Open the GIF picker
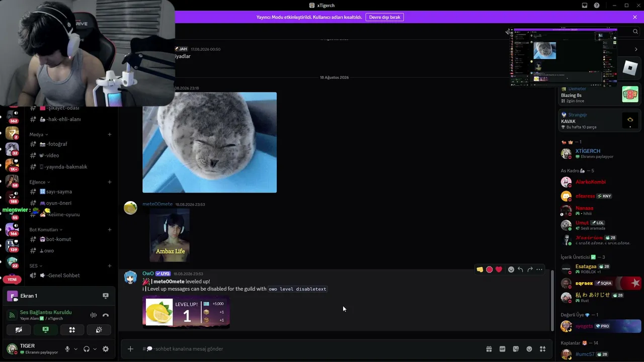This screenshot has height=362, width=644. (x=502, y=349)
